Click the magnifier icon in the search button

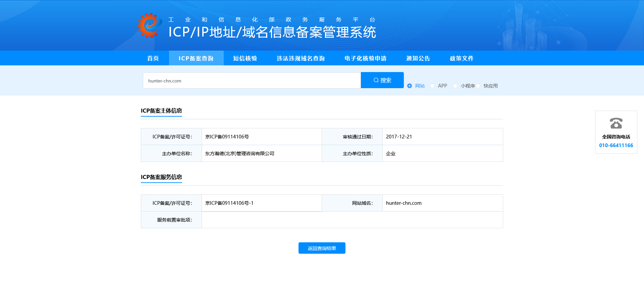[376, 80]
